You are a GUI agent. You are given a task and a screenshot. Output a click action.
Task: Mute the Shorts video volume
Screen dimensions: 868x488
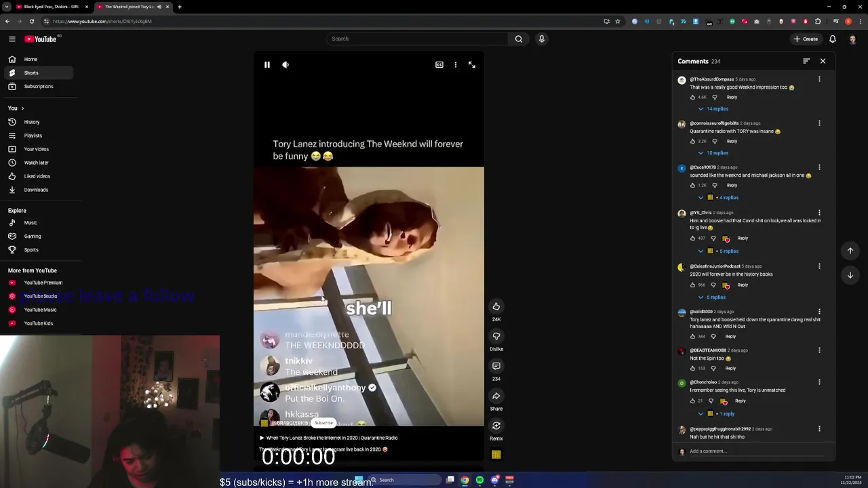[x=285, y=64]
